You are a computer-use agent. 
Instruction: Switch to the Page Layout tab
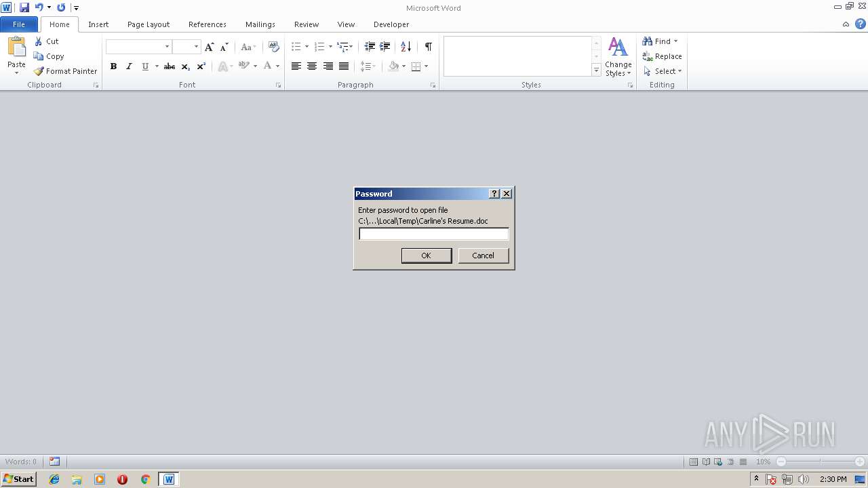149,24
